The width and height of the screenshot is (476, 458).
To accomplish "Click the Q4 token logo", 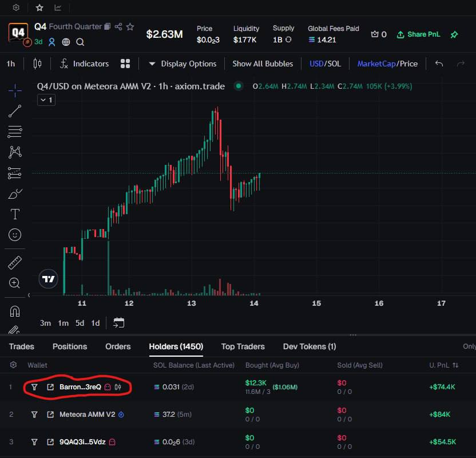I will 18,33.
